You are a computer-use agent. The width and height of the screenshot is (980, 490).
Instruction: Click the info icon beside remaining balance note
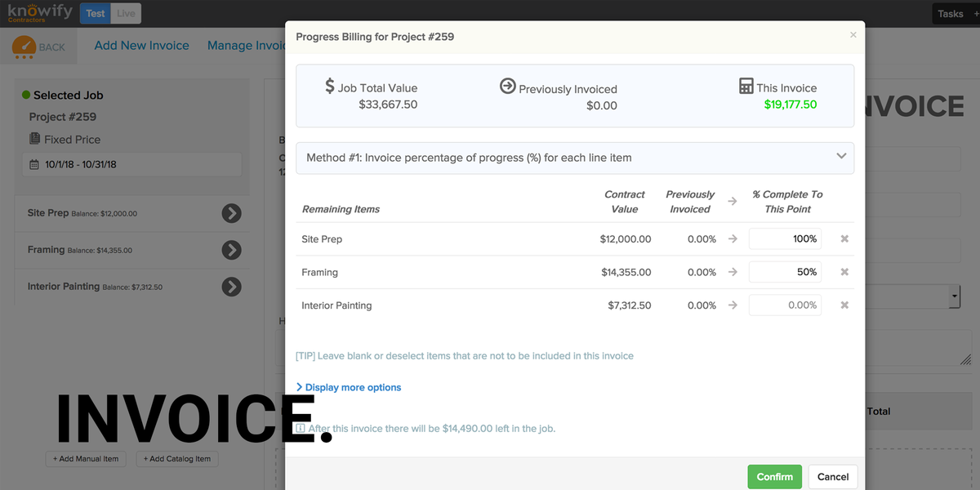(301, 428)
